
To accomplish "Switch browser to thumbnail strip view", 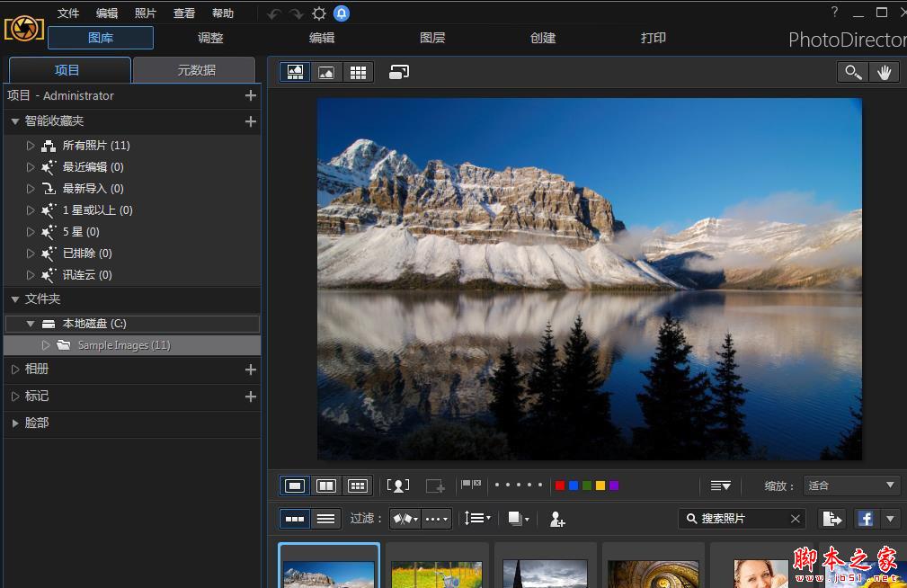I will (x=295, y=519).
